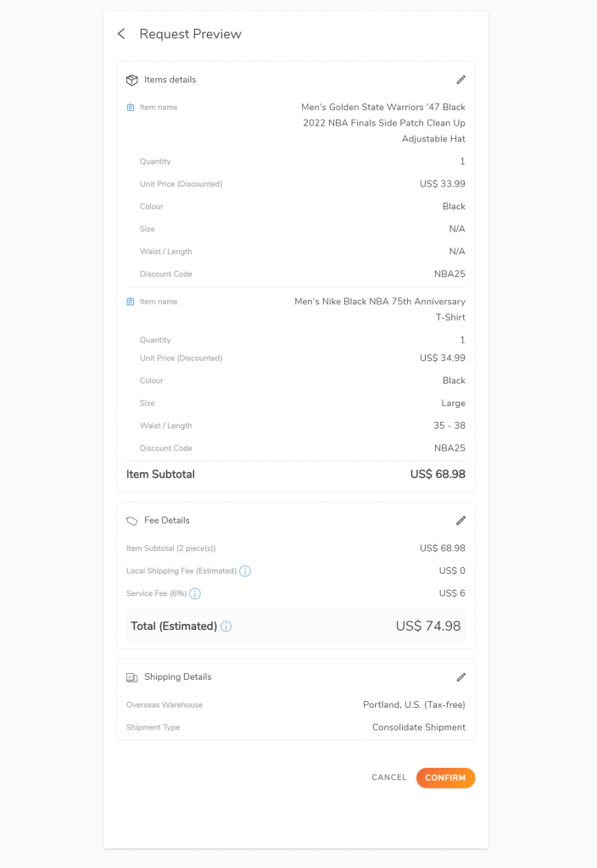Open Service Fee info icon

click(195, 593)
